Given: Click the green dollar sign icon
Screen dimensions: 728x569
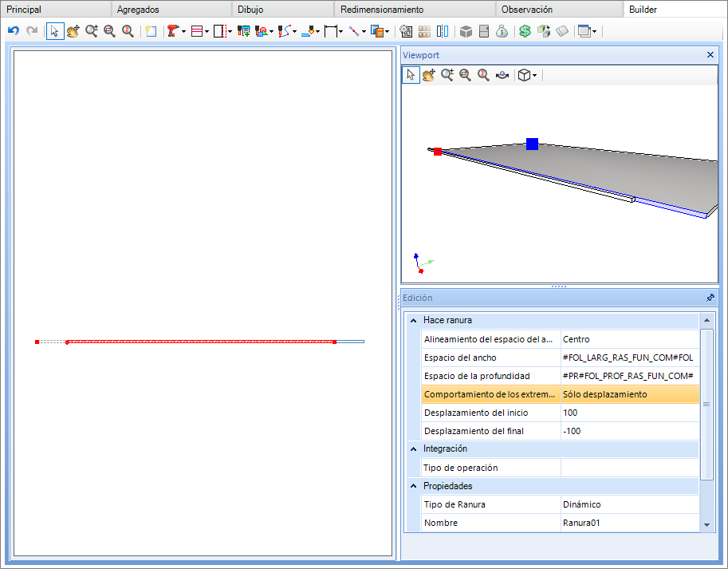Looking at the screenshot, I should (525, 31).
